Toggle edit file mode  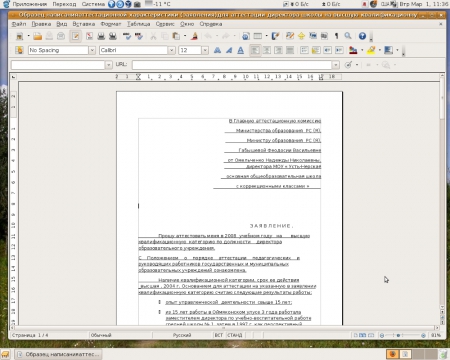pyautogui.click(x=76, y=36)
